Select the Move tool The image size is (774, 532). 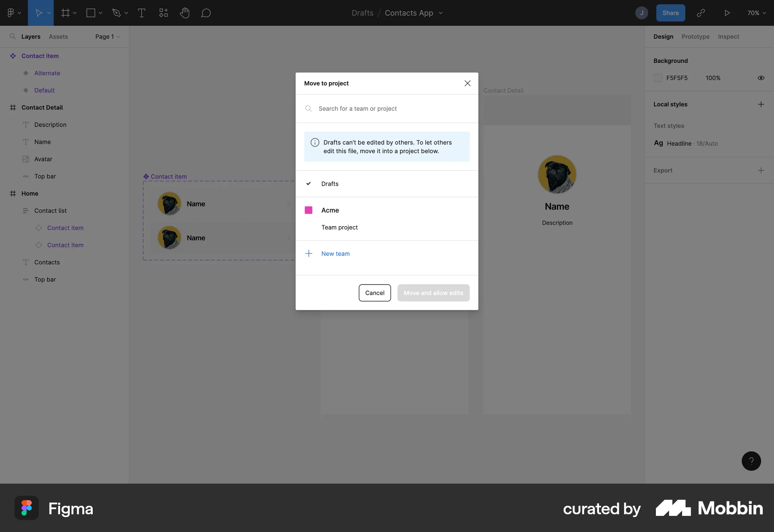(x=39, y=12)
